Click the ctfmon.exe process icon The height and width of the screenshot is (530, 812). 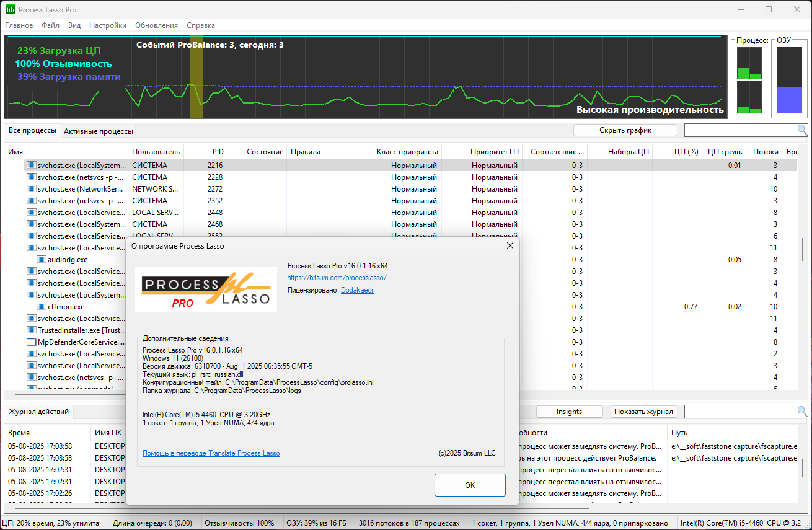(x=41, y=307)
